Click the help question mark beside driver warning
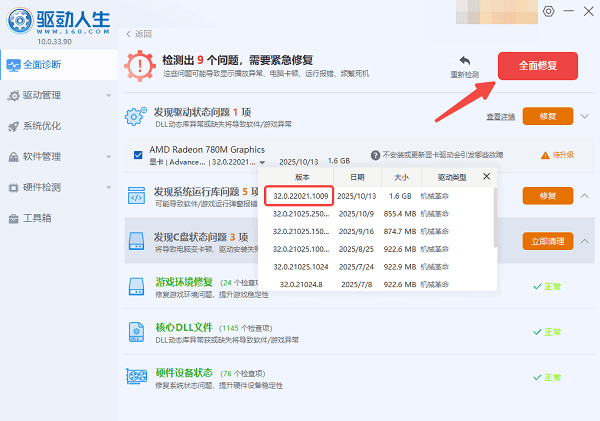600x421 pixels. click(x=375, y=155)
